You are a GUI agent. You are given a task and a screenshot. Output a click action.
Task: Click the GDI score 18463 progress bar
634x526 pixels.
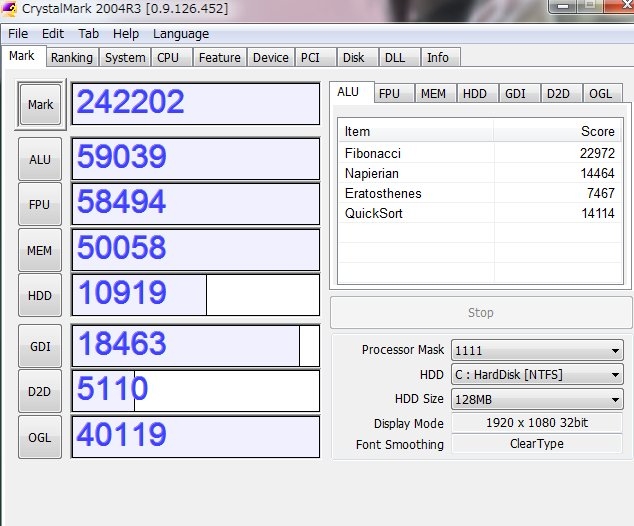coord(196,346)
